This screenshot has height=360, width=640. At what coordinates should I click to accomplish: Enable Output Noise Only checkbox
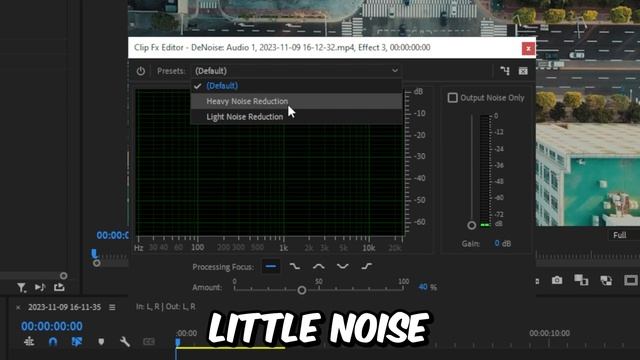pyautogui.click(x=452, y=98)
